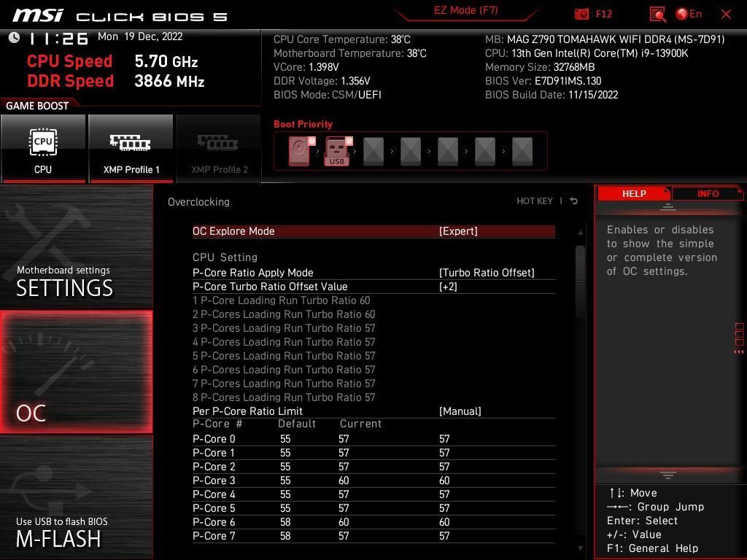Viewport: 747px width, 560px height.
Task: Click the help panel top collapse handle
Action: tap(668, 207)
